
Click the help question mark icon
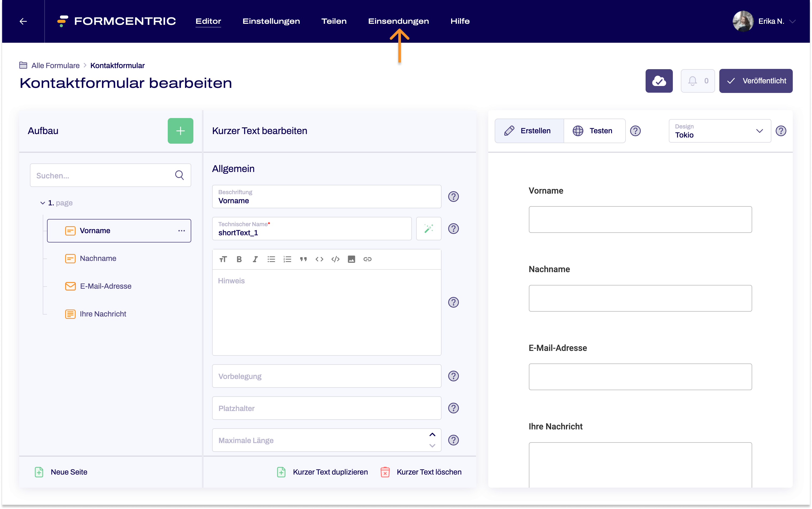point(635,130)
